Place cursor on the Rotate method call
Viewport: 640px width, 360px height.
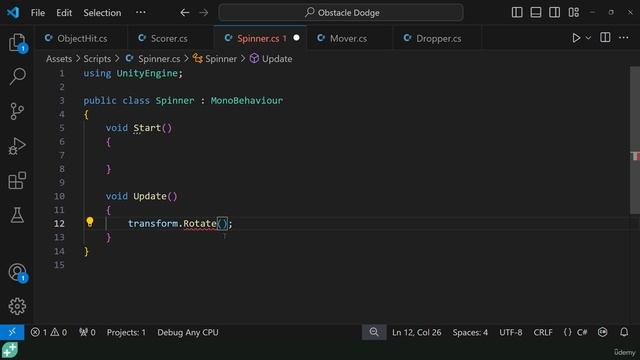click(200, 223)
